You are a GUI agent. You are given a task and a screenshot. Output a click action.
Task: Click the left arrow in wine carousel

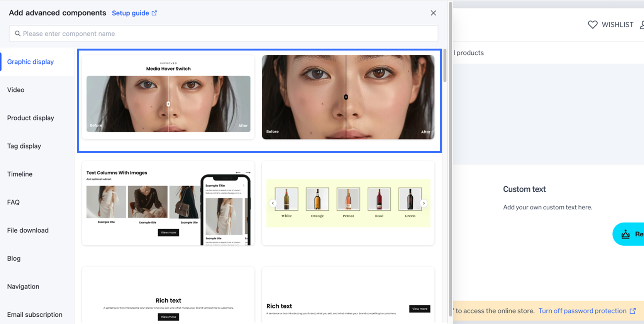[273, 203]
